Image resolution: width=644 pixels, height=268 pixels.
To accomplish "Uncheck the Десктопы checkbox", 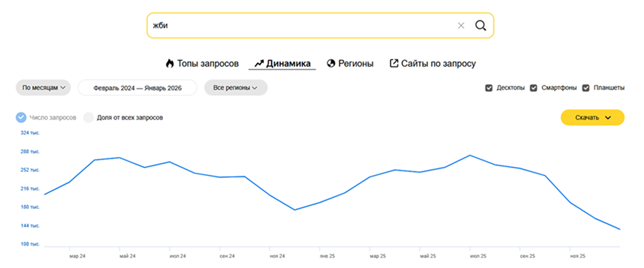I will [x=488, y=88].
